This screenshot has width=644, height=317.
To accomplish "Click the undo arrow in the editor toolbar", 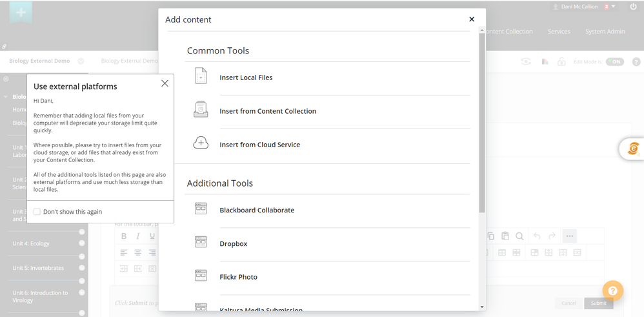I will [537, 236].
